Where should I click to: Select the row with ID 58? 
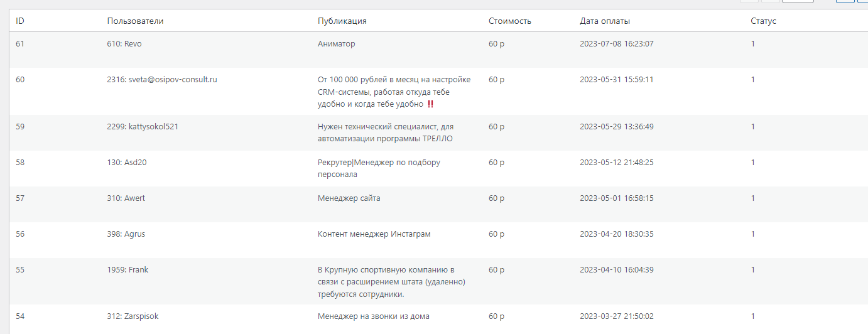(x=20, y=163)
